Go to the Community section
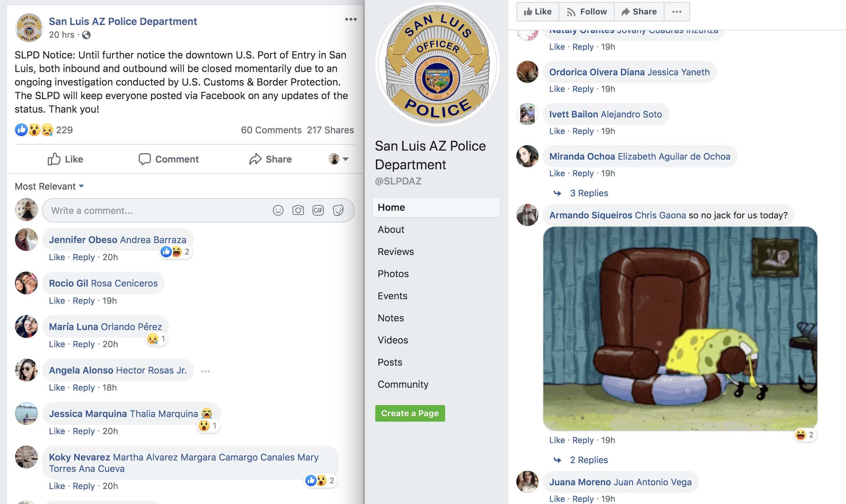 click(403, 384)
